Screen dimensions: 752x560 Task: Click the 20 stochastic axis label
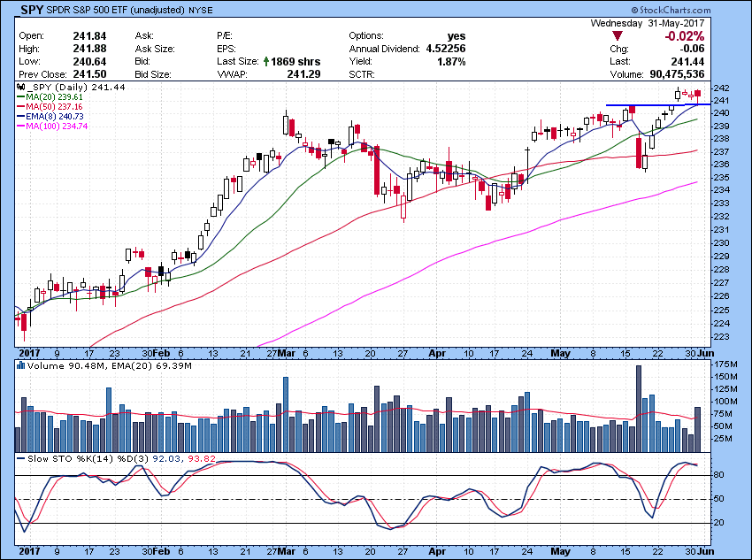point(719,523)
